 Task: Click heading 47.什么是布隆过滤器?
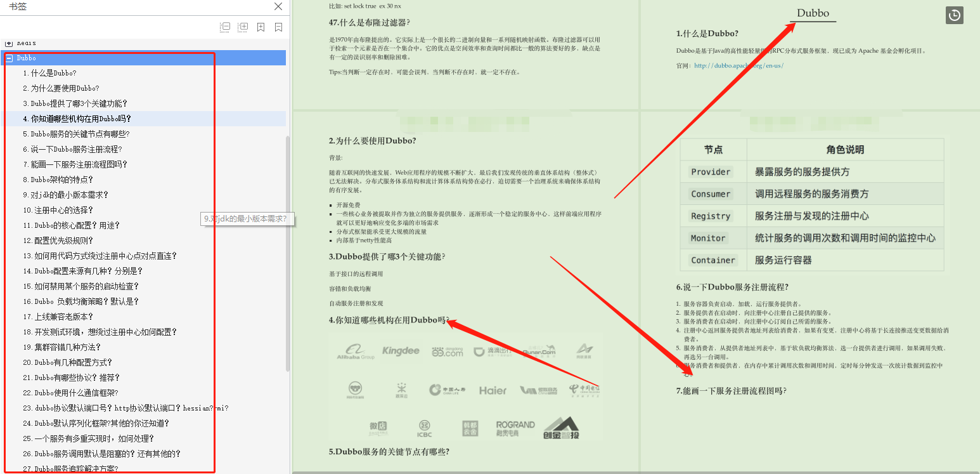coord(370,23)
